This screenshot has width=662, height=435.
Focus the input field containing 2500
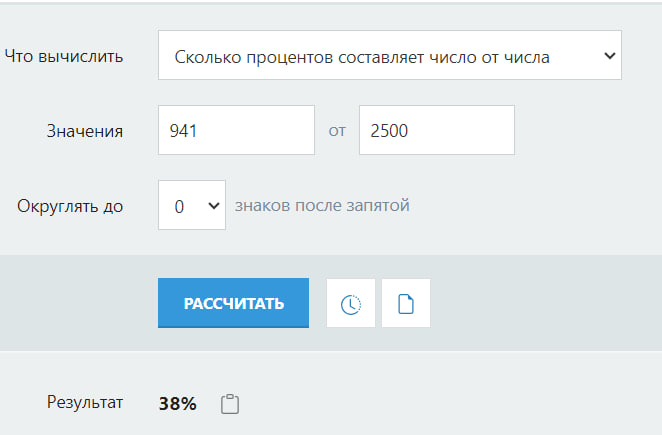(x=436, y=130)
